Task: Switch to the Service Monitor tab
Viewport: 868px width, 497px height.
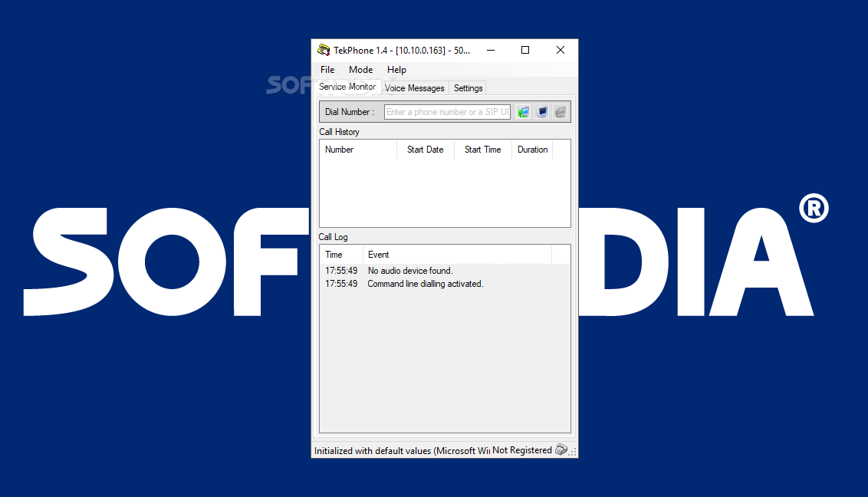Action: tap(347, 87)
